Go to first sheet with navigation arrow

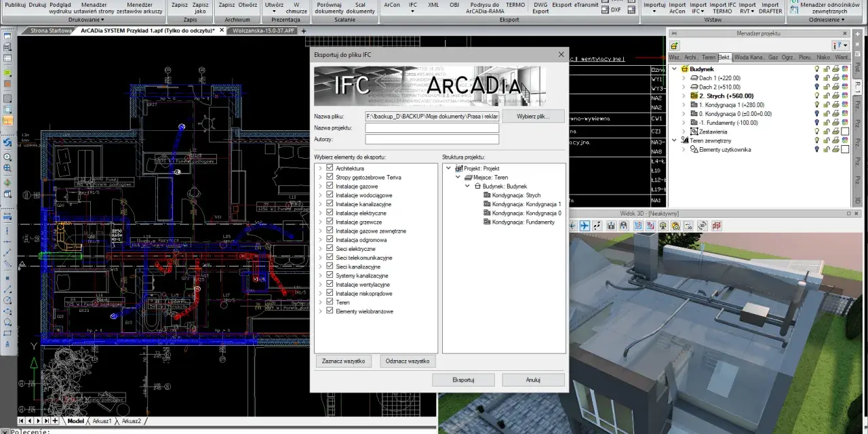coord(21,421)
